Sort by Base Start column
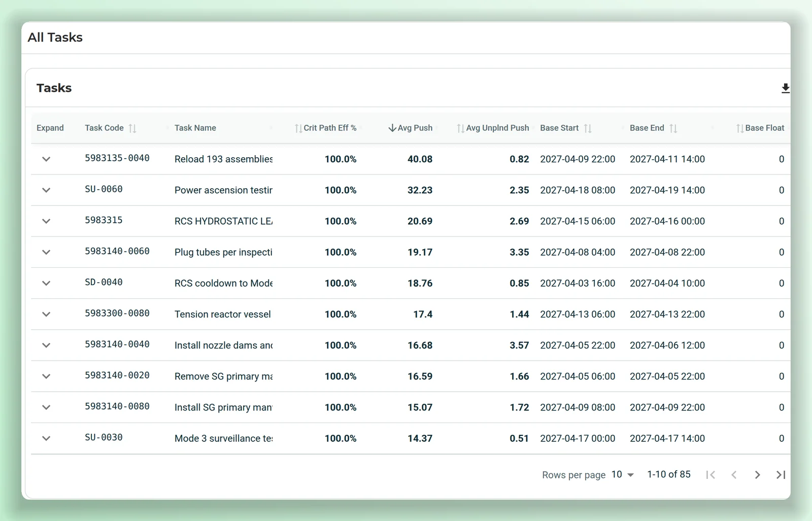This screenshot has width=812, height=521. click(x=588, y=128)
